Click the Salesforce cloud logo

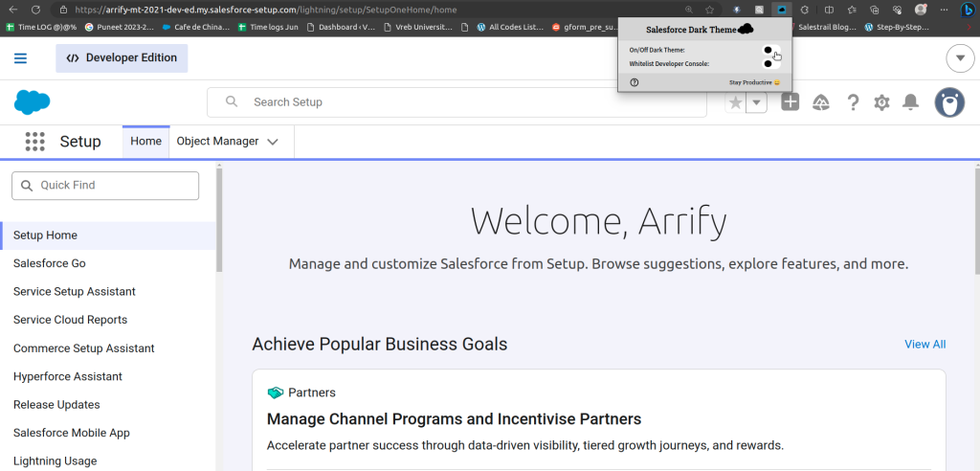click(x=32, y=102)
